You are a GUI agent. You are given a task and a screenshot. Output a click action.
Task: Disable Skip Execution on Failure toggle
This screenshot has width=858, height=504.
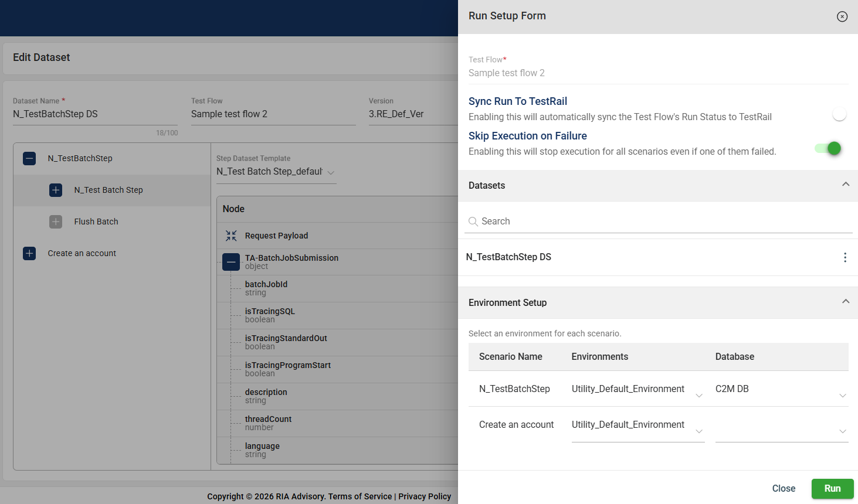click(828, 148)
